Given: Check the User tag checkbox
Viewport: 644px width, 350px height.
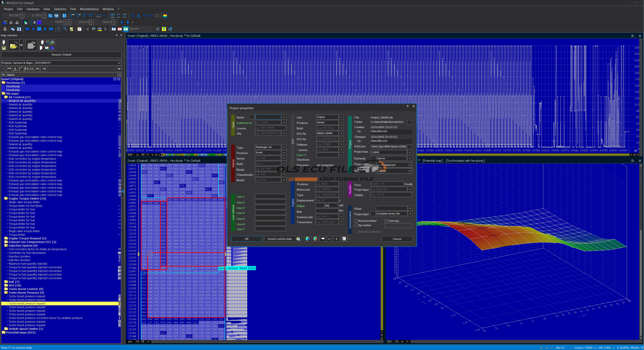Looking at the screenshot, I should coord(386,221).
